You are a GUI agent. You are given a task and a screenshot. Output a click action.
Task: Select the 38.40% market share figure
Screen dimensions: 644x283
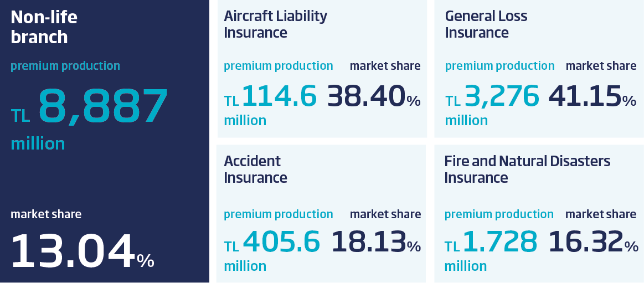coord(374,97)
